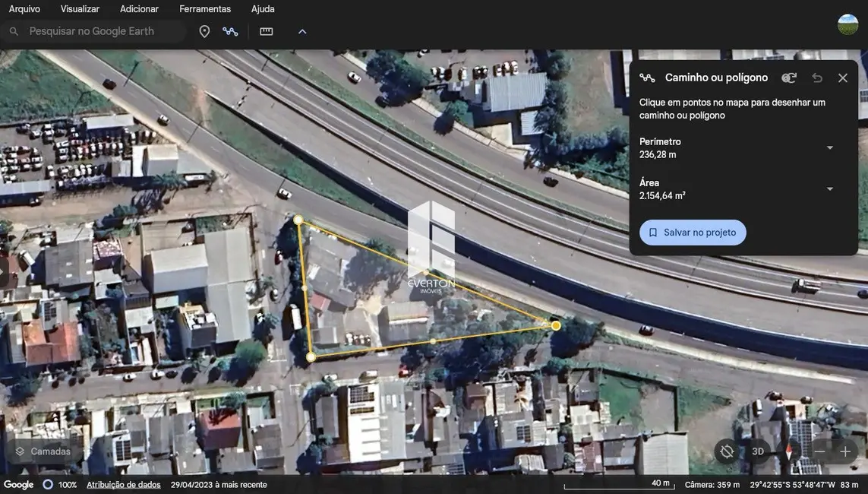
Task: Open the Ferramentas menu
Action: 205,9
